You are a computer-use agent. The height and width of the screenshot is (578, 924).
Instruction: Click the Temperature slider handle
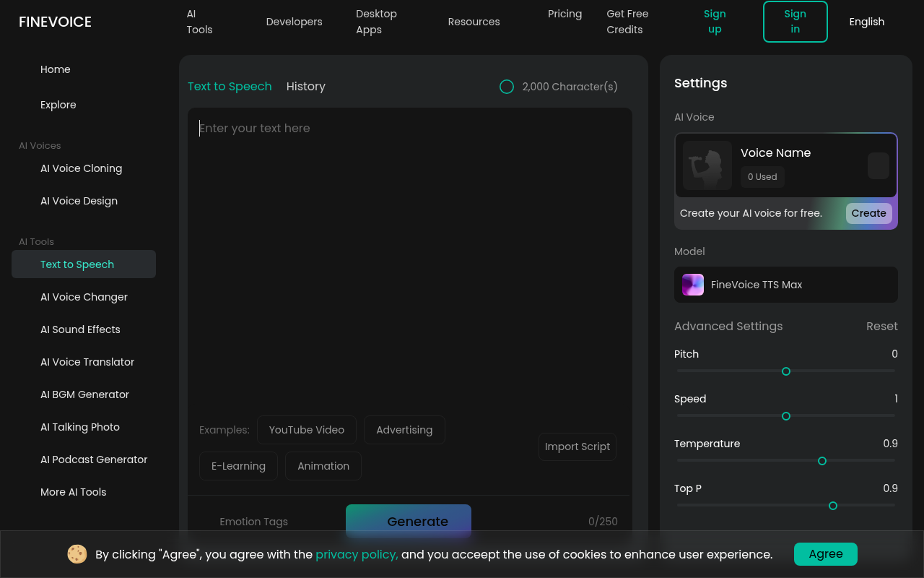[x=821, y=461]
